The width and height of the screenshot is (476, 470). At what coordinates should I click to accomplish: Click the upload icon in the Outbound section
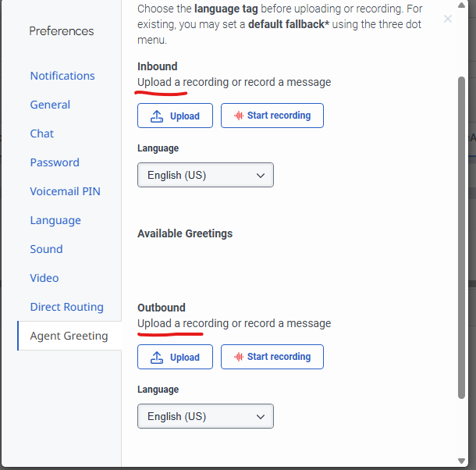pyautogui.click(x=157, y=358)
